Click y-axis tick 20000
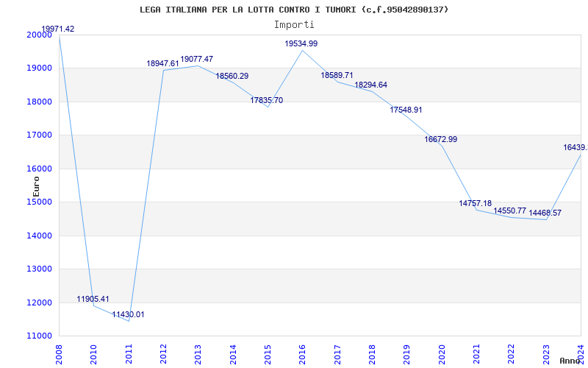Viewport: 588px width, 368px height. (x=39, y=35)
